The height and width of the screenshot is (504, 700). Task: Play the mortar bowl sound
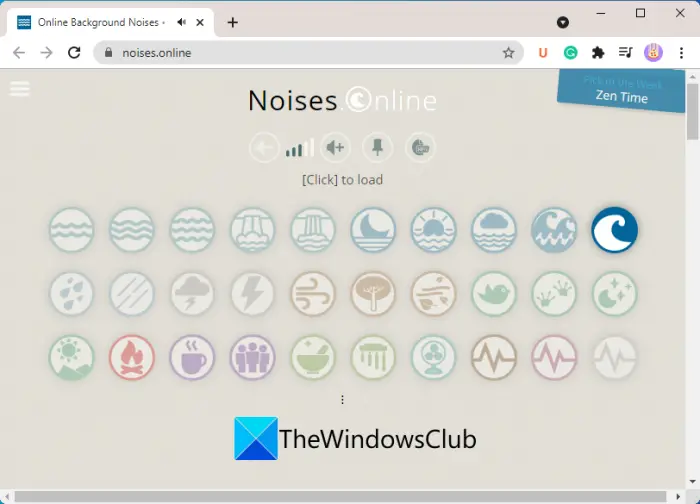(x=313, y=357)
